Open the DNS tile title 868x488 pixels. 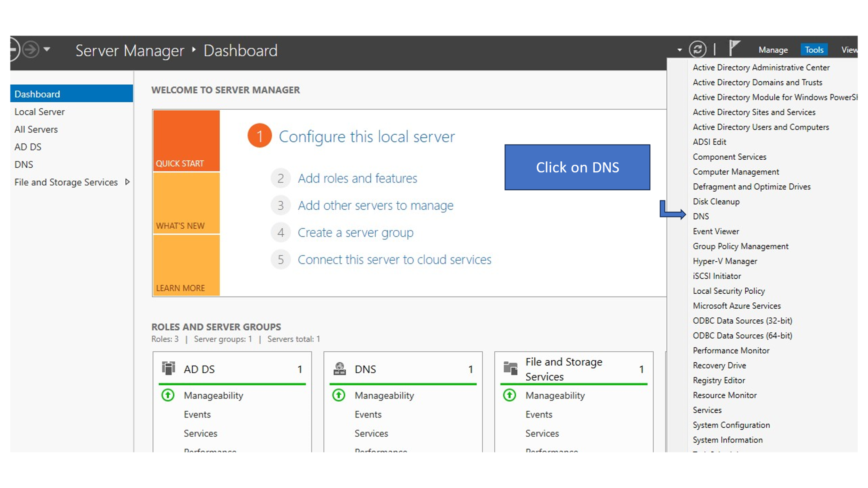[x=365, y=369]
